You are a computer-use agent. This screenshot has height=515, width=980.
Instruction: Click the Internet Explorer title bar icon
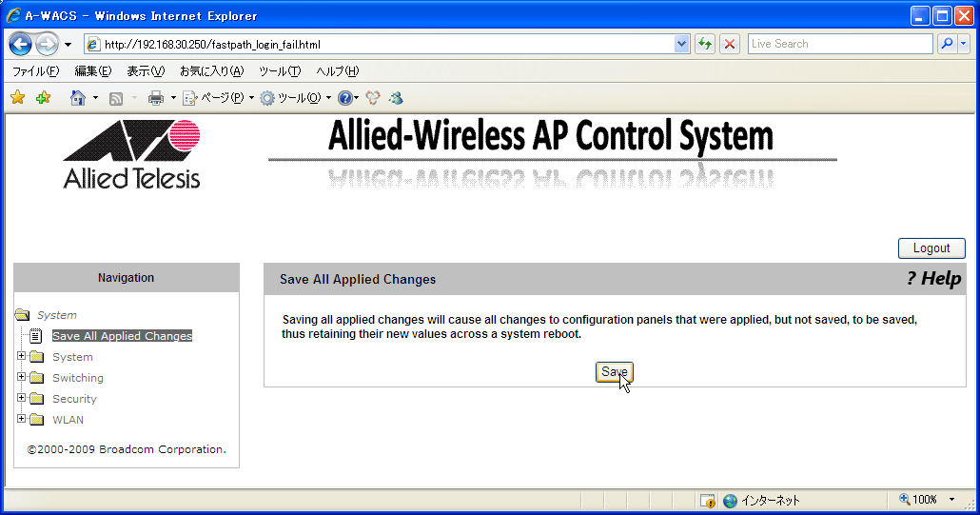coord(13,15)
